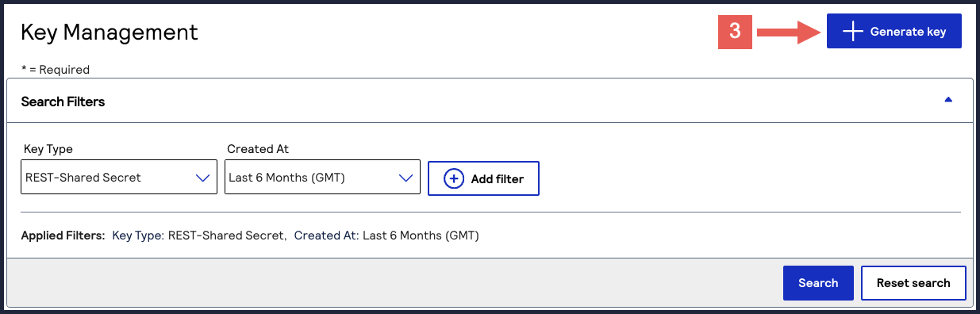
Task: Click the plus icon on Generate key
Action: pos(852,32)
